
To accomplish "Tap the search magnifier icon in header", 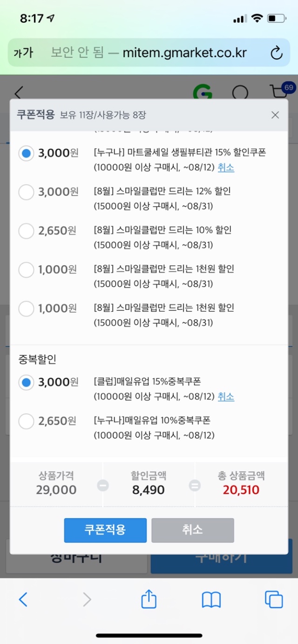I will 240,93.
